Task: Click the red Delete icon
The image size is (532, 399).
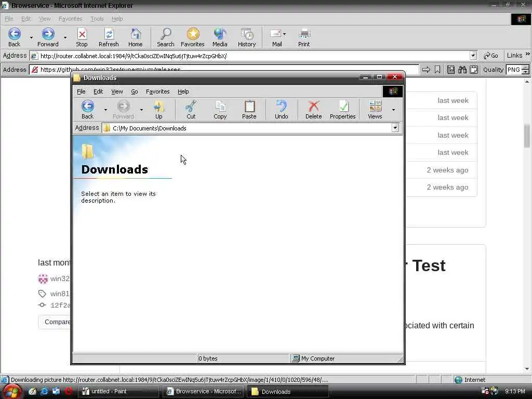Action: (313, 110)
